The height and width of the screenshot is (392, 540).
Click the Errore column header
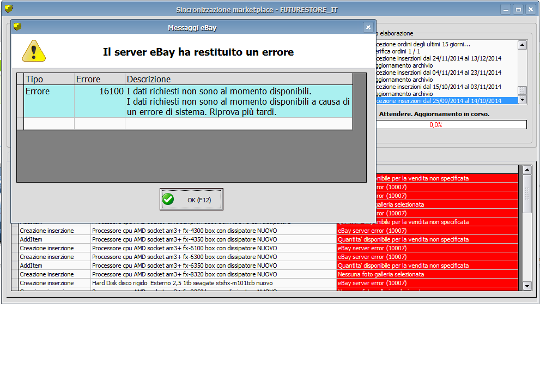(x=100, y=79)
